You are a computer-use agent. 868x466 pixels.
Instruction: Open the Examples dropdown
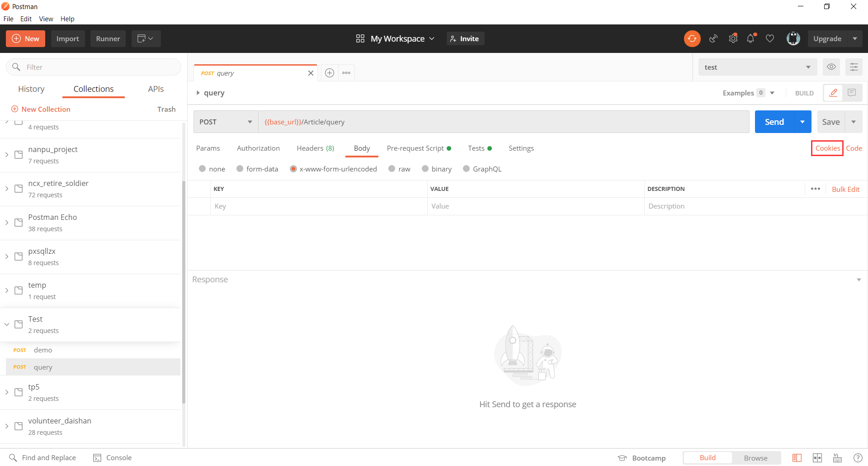tap(749, 93)
